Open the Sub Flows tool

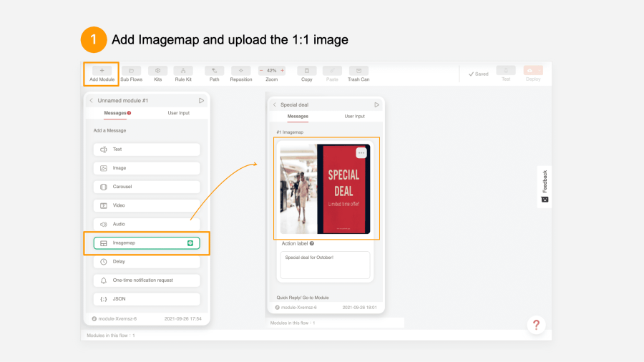coord(131,71)
